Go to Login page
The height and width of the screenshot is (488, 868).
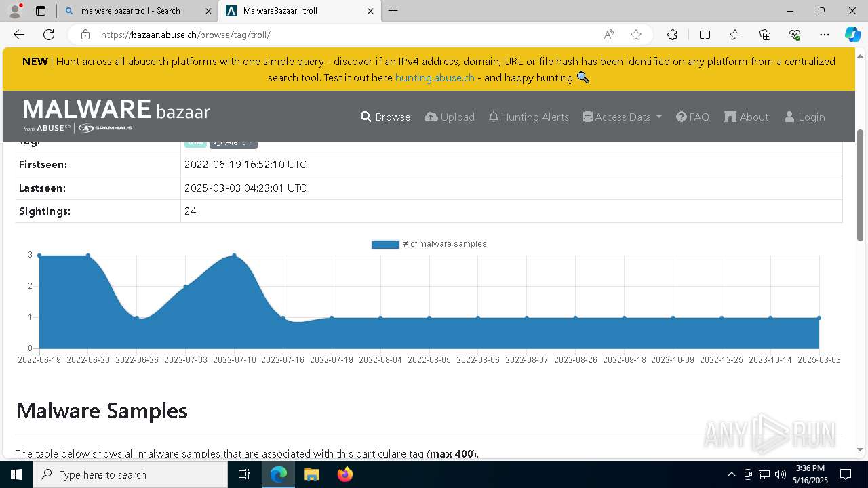[804, 117]
